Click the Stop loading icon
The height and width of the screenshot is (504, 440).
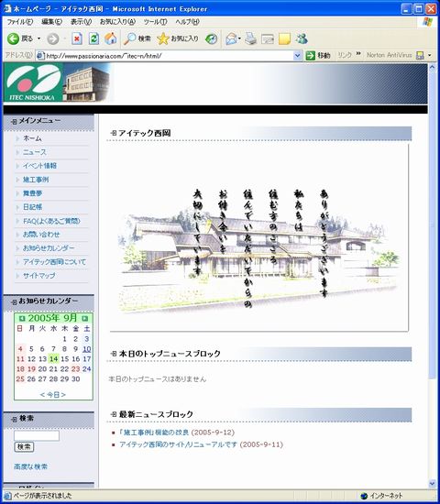coord(77,38)
